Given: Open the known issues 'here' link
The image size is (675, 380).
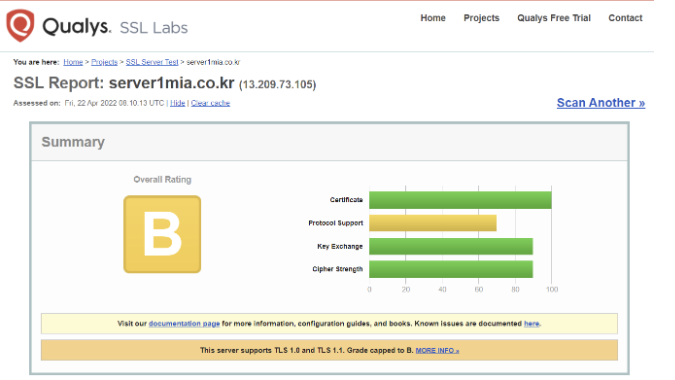Looking at the screenshot, I should point(532,324).
